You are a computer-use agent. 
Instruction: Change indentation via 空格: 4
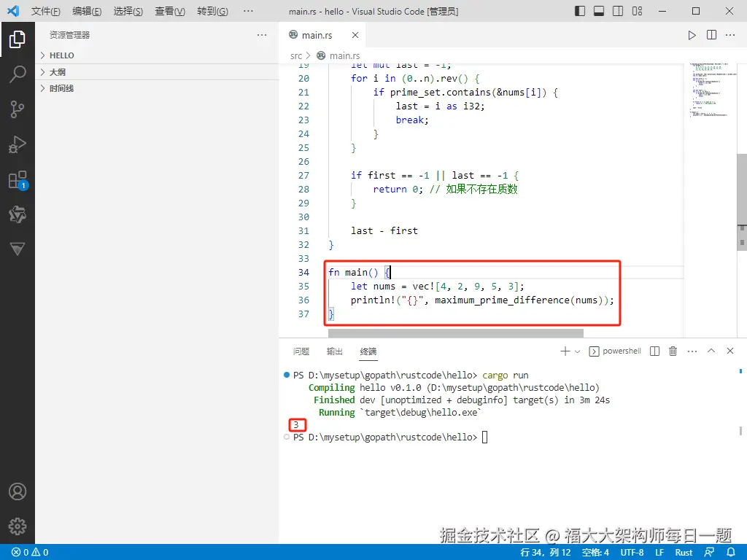coord(595,553)
